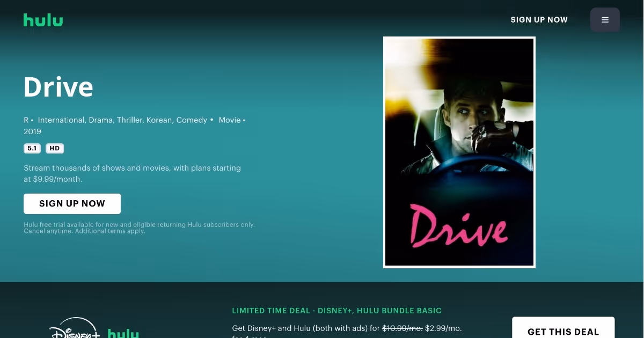644x338 pixels.
Task: Click the Disney+ logo in the bundle banner
Action: (x=75, y=328)
